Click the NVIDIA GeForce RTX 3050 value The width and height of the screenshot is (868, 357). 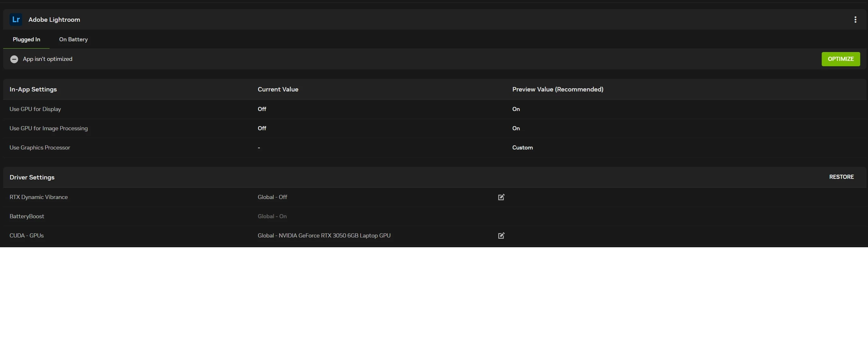(324, 235)
